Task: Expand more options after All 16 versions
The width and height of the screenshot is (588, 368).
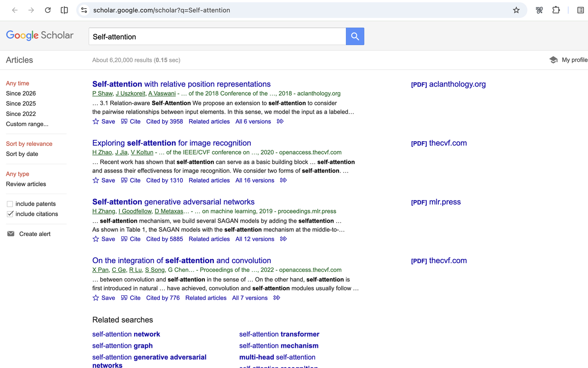Action: pos(283,180)
